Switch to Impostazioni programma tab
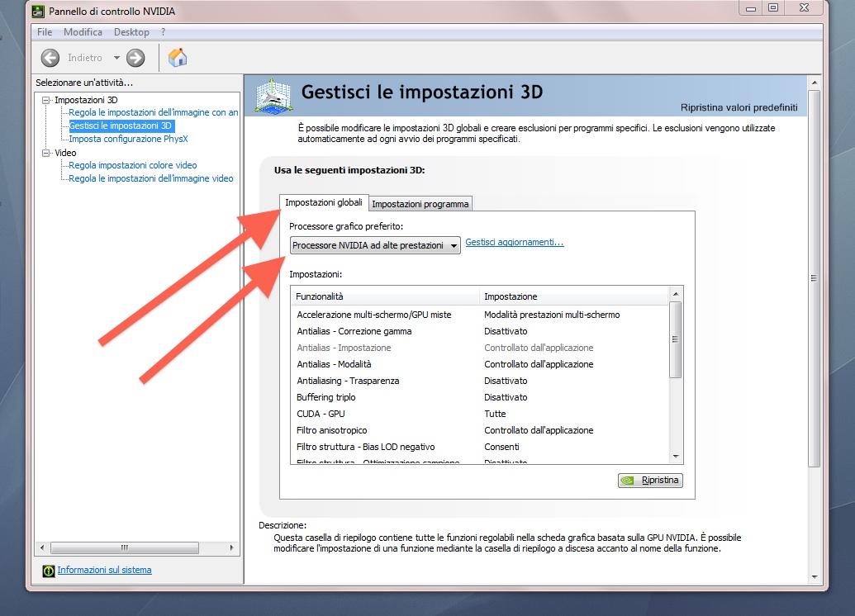855x616 pixels. click(420, 204)
